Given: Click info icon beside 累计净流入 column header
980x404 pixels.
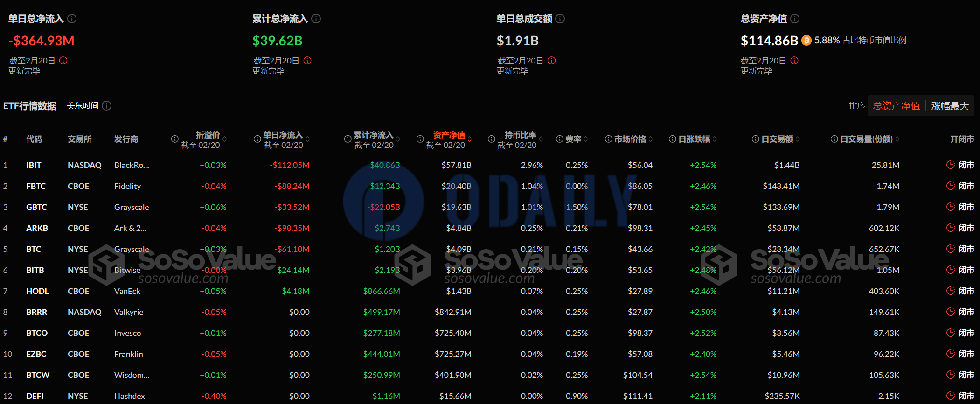Looking at the screenshot, I should (348, 139).
